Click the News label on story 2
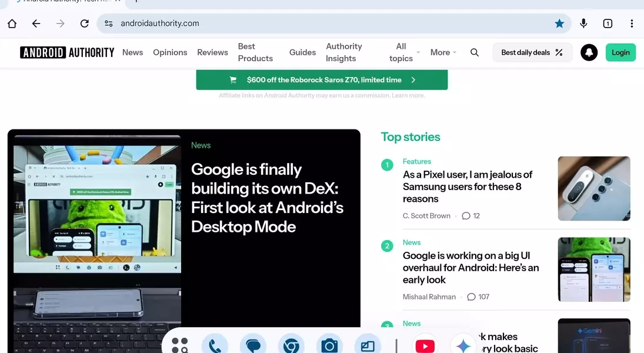This screenshot has width=644, height=353. coord(412,242)
